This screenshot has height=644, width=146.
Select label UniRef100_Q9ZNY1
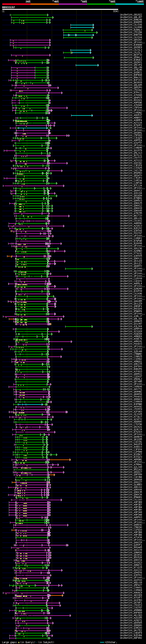(x=131, y=62)
